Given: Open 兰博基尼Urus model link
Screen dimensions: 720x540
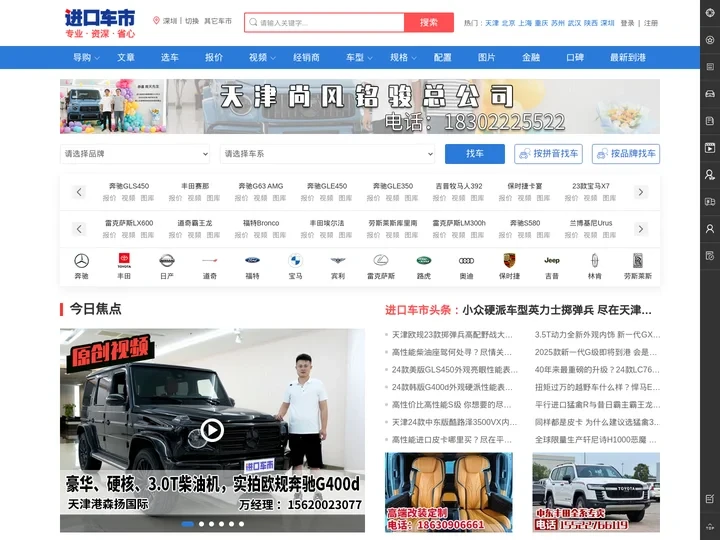Looking at the screenshot, I should point(591,223).
